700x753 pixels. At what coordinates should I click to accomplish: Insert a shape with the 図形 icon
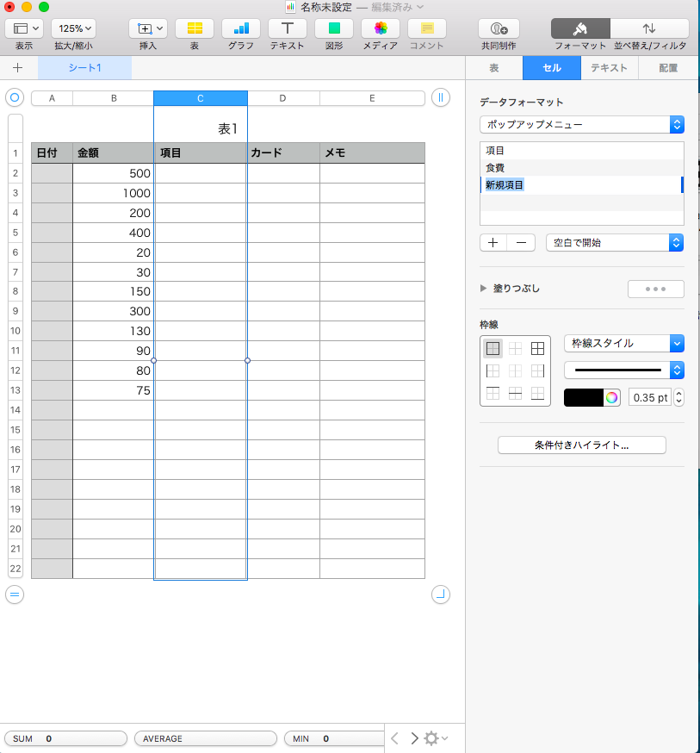click(x=333, y=30)
